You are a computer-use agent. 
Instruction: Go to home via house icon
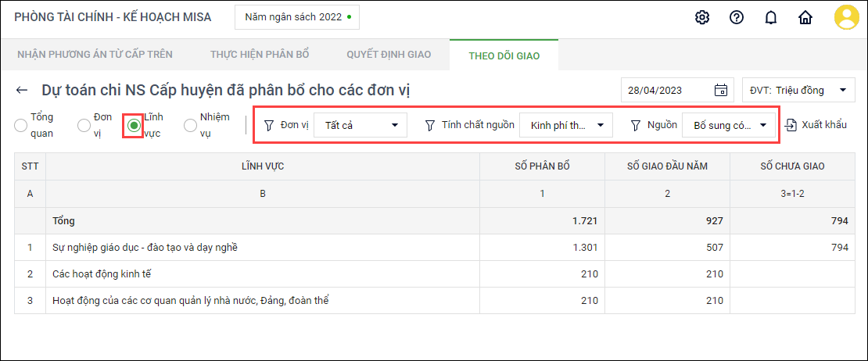pyautogui.click(x=805, y=17)
